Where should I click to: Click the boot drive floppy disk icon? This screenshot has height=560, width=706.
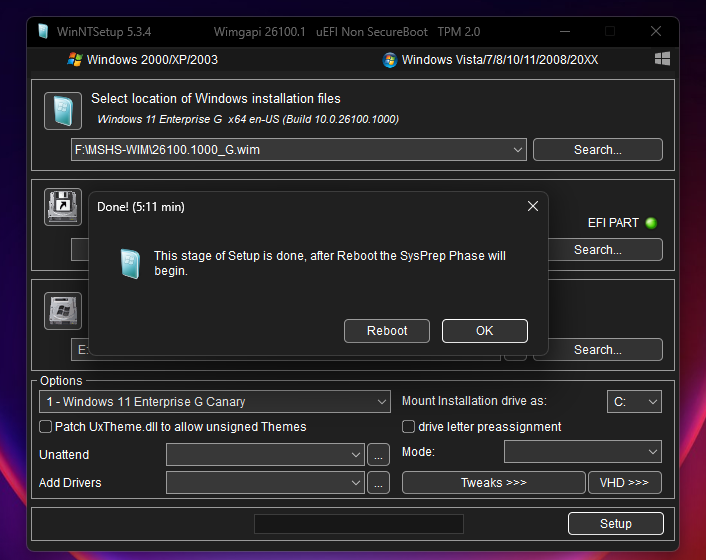63,207
